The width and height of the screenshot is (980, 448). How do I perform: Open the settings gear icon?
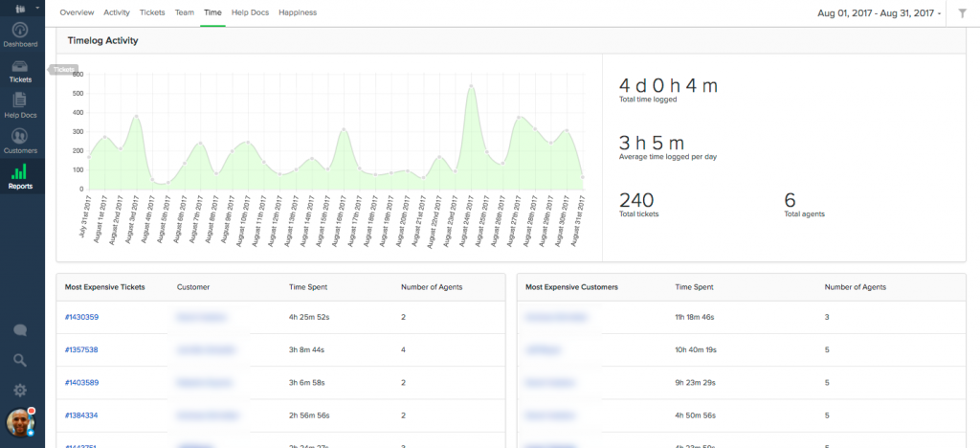click(x=20, y=390)
